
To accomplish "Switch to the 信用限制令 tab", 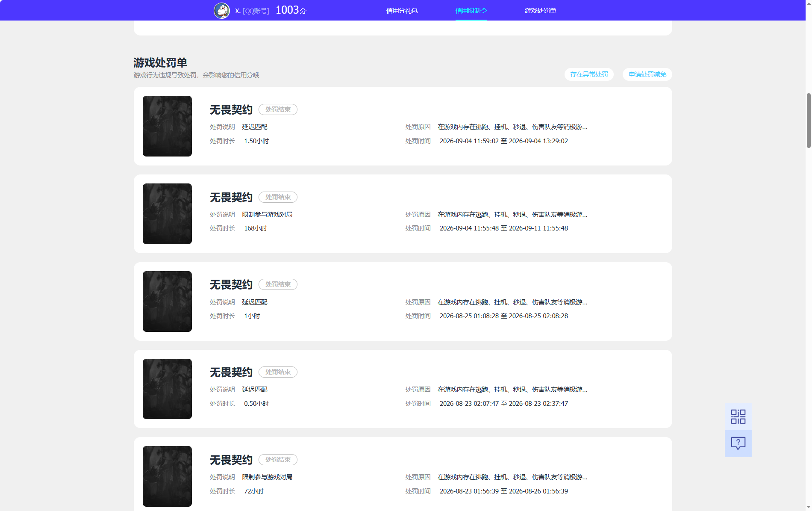I will [471, 11].
